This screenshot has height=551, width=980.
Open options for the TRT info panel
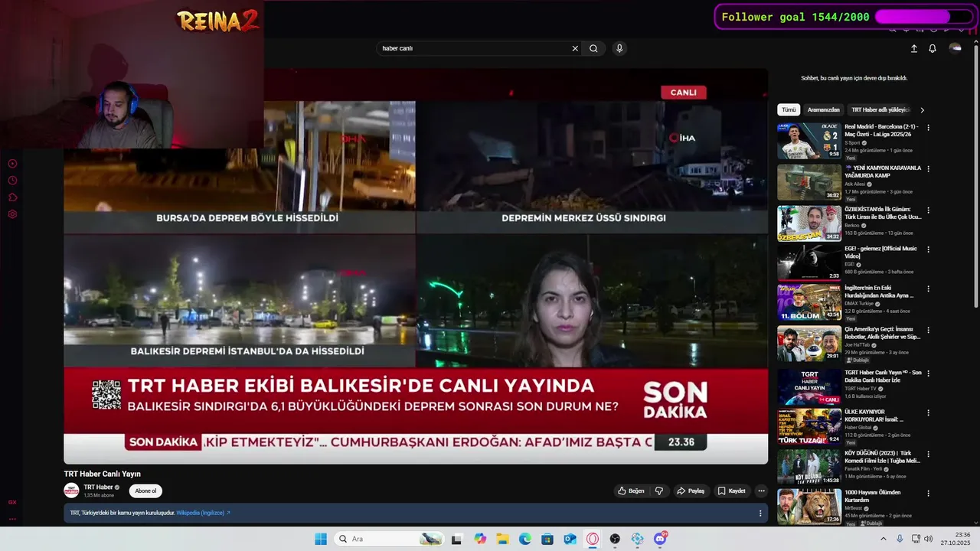(x=760, y=513)
